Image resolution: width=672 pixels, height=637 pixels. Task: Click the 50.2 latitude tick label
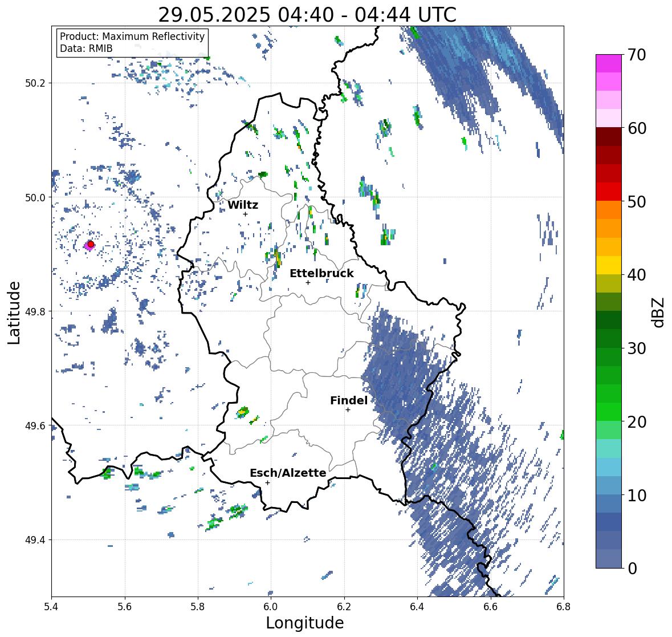(34, 83)
